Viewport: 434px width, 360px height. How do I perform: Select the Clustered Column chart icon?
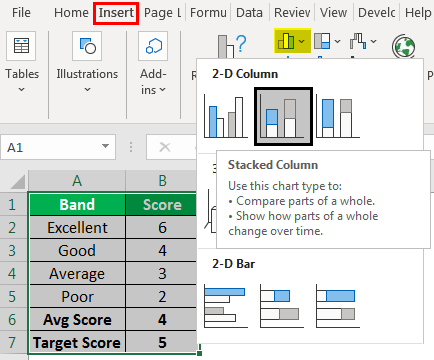click(226, 117)
